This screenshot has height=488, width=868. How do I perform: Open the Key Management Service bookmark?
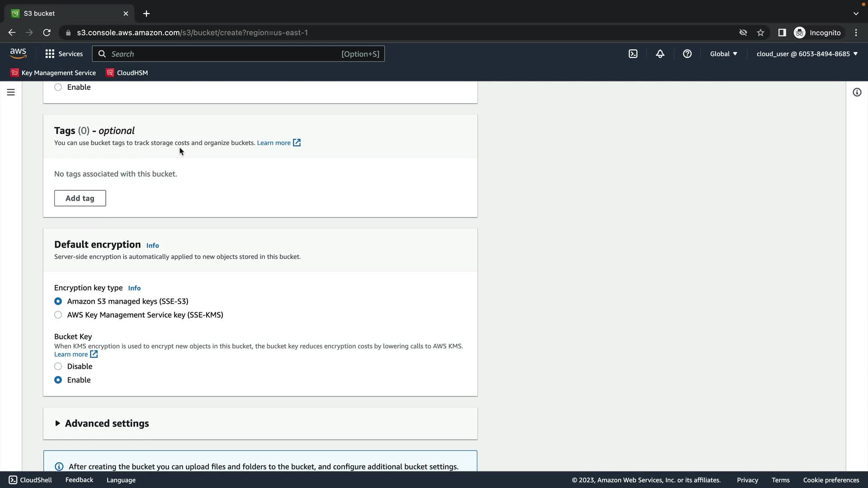coord(53,73)
